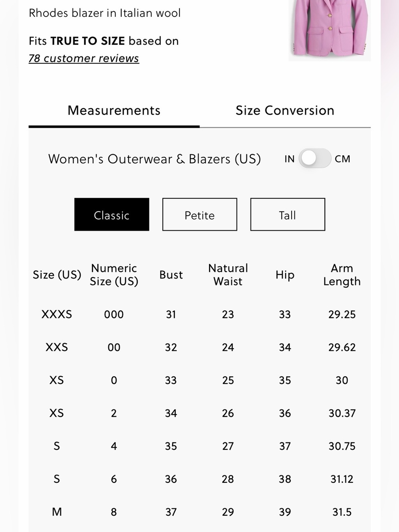Select the XXXS size row label

pos(57,314)
